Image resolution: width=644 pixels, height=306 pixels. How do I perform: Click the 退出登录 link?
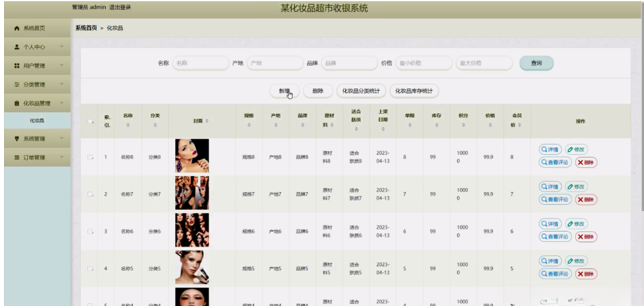coord(120,7)
